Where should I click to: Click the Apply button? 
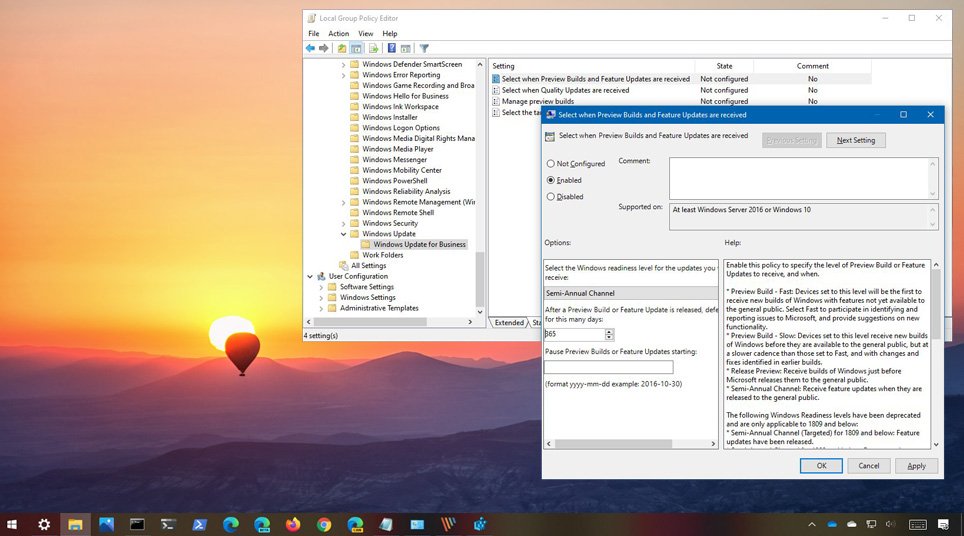(916, 465)
